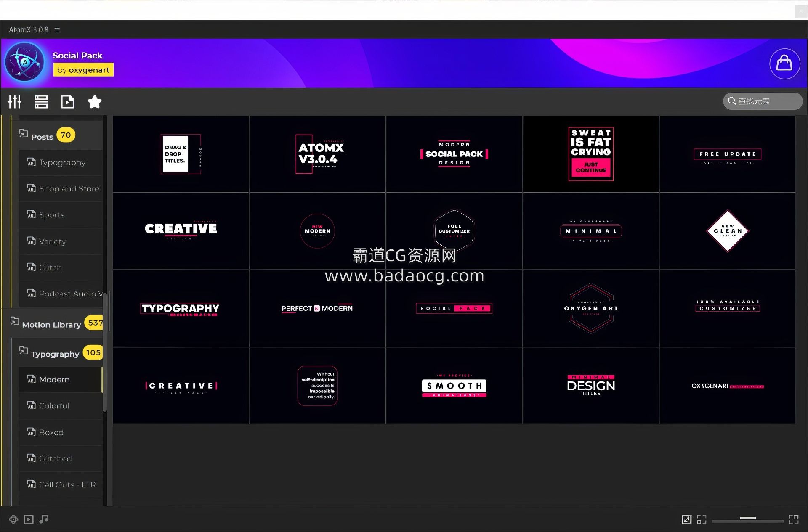The width and height of the screenshot is (808, 532).
Task: Click the small grid size icon
Action: coord(702,519)
